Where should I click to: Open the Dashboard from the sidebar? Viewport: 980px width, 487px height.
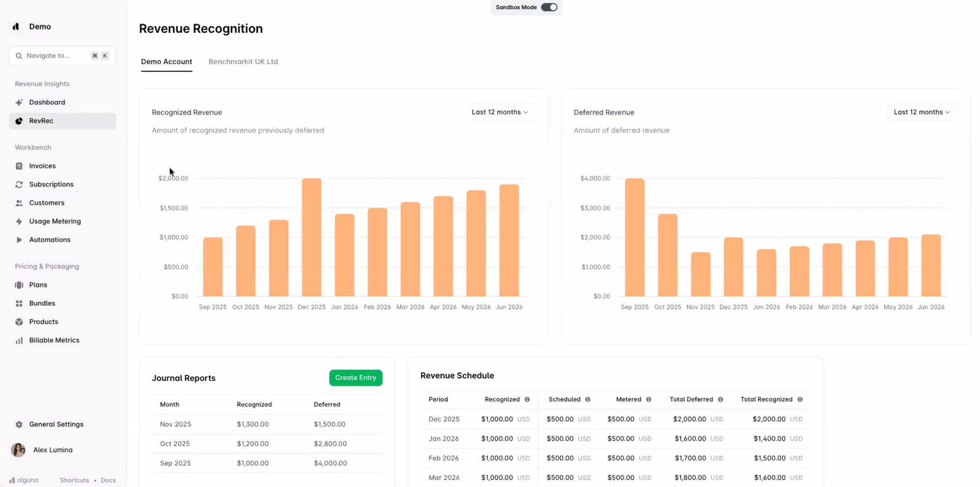point(47,102)
